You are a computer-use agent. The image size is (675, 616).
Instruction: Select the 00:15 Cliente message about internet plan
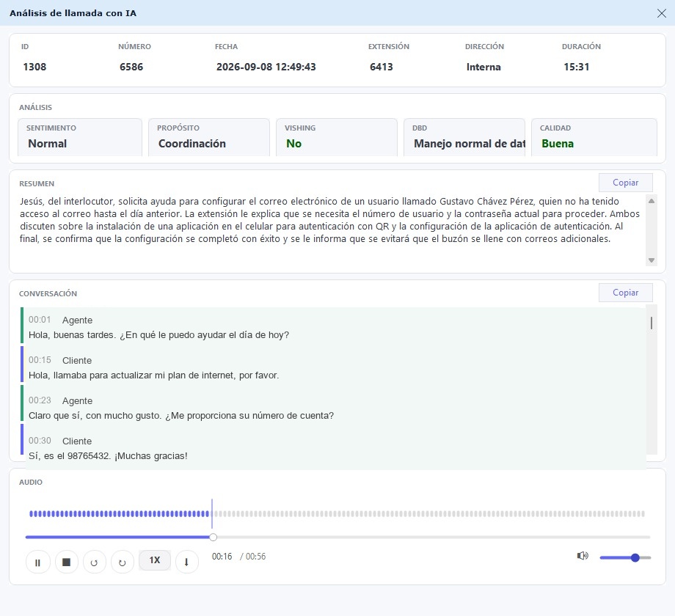click(334, 364)
